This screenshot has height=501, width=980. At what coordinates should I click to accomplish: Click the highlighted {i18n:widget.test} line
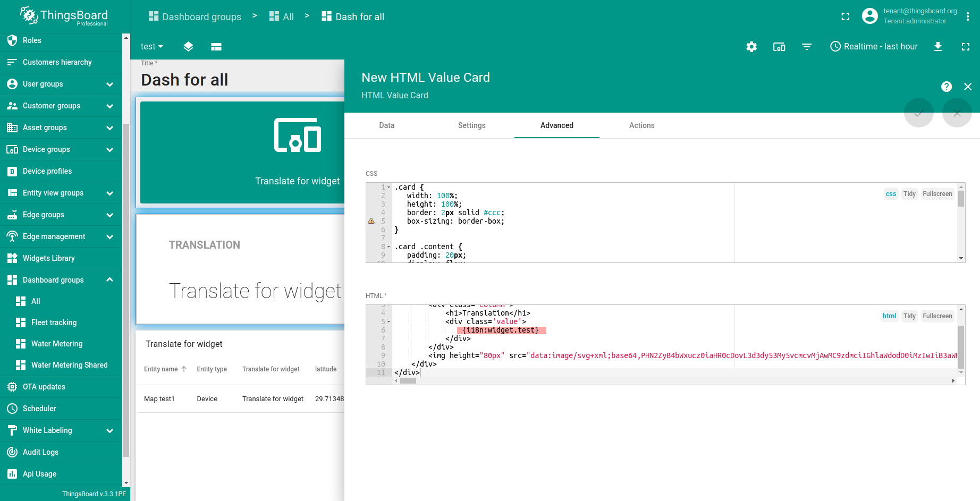click(501, 330)
